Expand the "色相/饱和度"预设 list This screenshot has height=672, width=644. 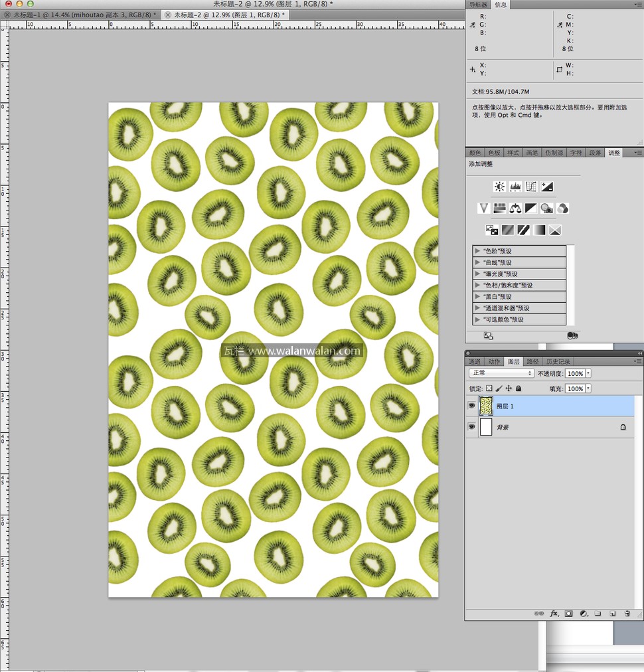(477, 286)
